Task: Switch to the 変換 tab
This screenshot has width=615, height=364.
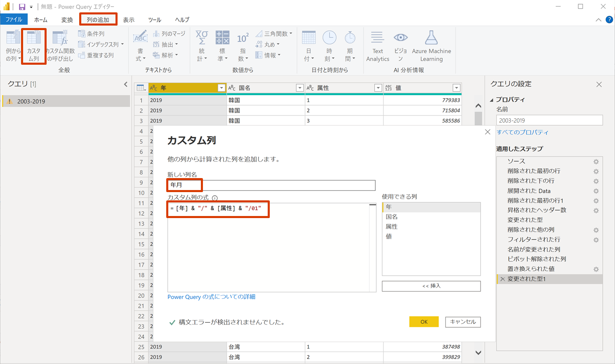Action: pyautogui.click(x=67, y=19)
